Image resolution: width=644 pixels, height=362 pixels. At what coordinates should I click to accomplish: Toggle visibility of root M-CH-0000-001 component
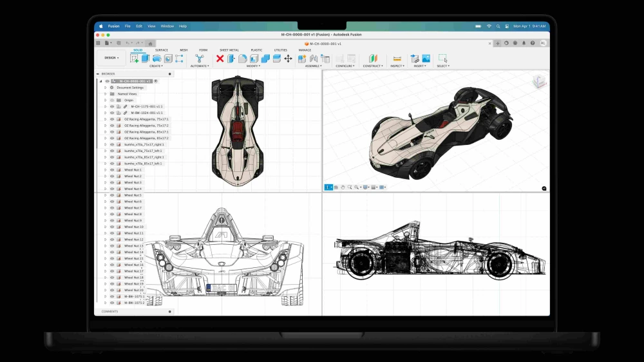tap(107, 81)
